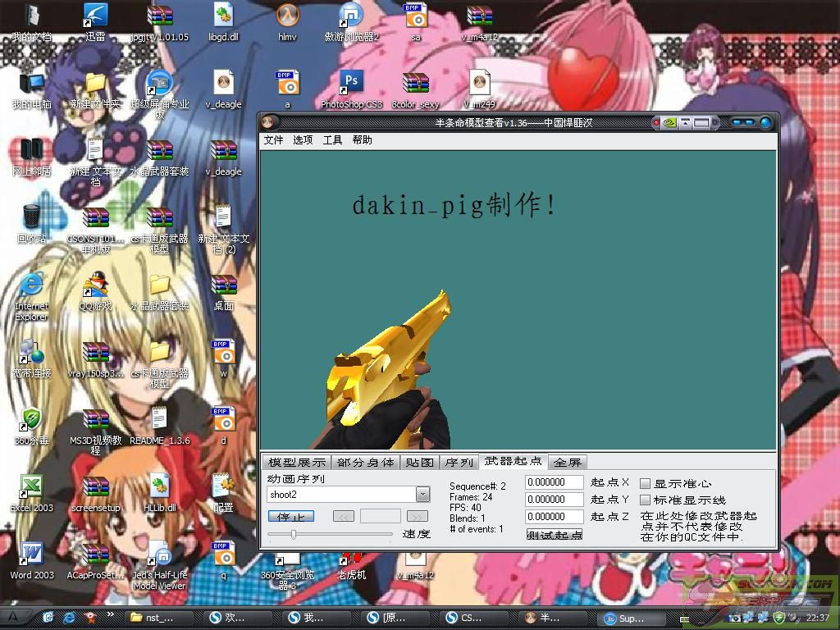Open the 迅雷 desktop shortcut
840x630 pixels.
(95, 21)
